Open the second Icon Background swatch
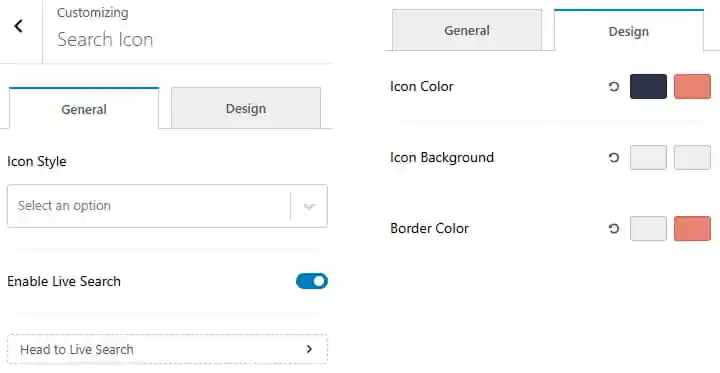This screenshot has width=720, height=373. [692, 158]
